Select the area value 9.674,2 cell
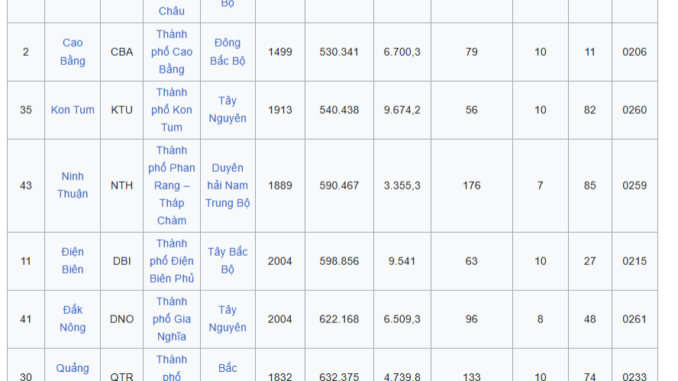 [x=402, y=110]
